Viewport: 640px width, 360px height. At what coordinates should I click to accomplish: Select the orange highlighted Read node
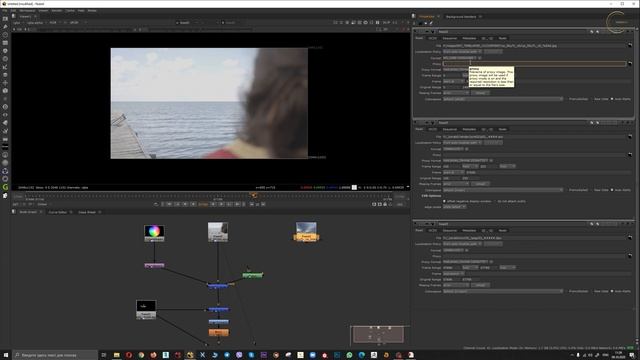coord(306,232)
